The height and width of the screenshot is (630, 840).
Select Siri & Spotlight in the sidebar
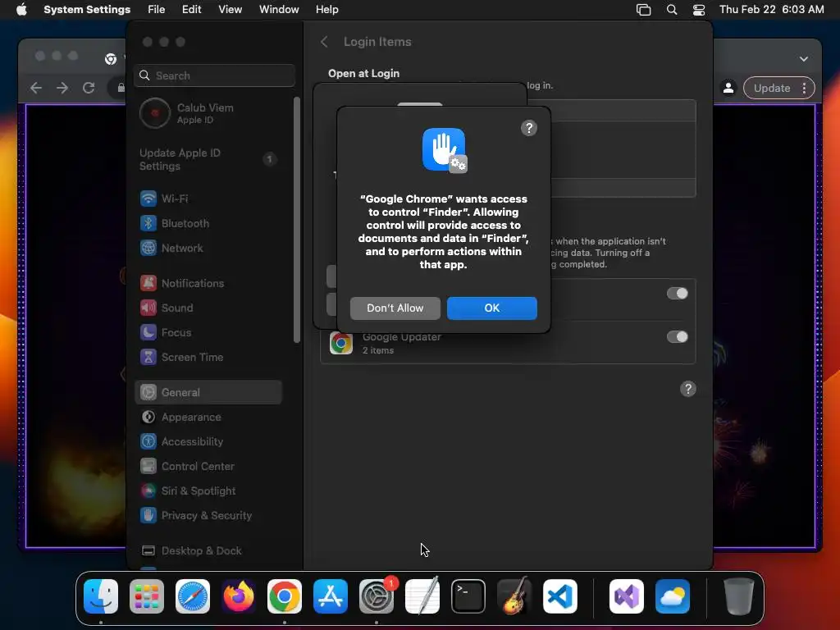(208, 491)
